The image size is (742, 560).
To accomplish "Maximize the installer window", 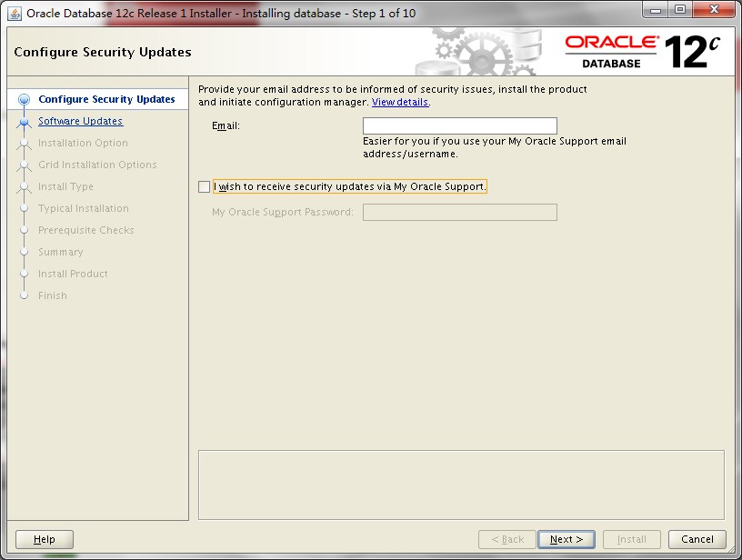I will [x=680, y=10].
